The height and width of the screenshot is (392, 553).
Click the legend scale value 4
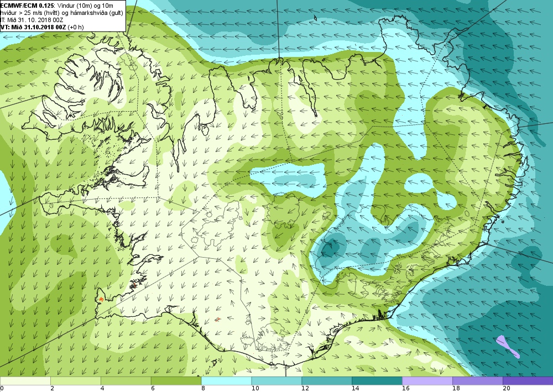point(102,389)
